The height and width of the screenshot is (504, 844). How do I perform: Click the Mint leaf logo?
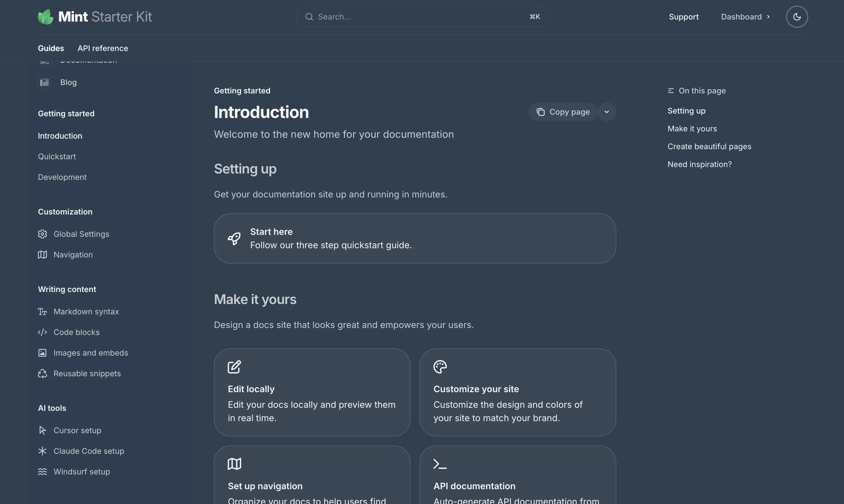[x=46, y=16]
